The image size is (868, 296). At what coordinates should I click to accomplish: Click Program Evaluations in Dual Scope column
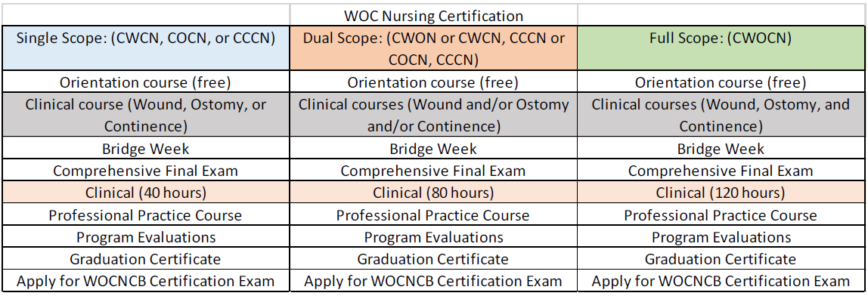point(433,237)
